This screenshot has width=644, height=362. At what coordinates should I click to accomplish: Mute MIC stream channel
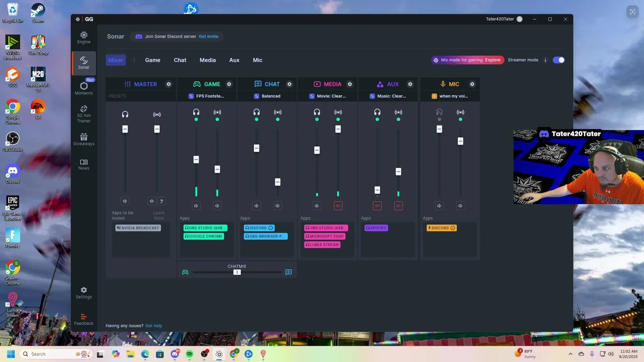click(460, 206)
